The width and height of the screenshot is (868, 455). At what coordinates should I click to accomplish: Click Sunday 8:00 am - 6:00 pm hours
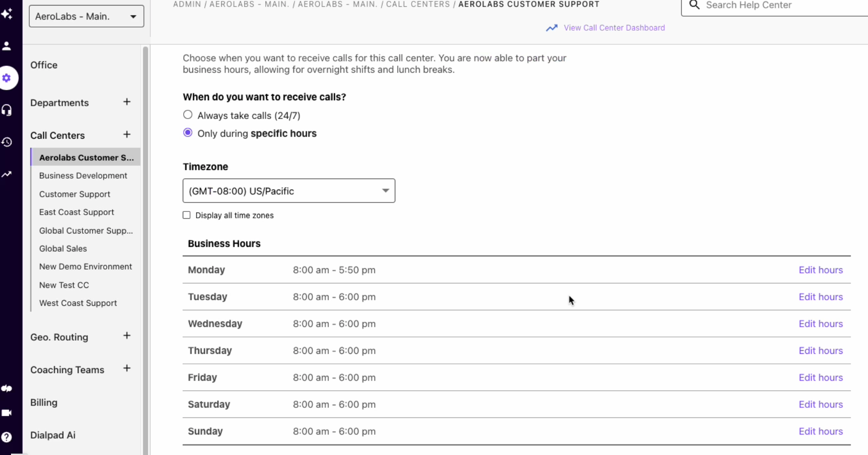[x=334, y=432]
